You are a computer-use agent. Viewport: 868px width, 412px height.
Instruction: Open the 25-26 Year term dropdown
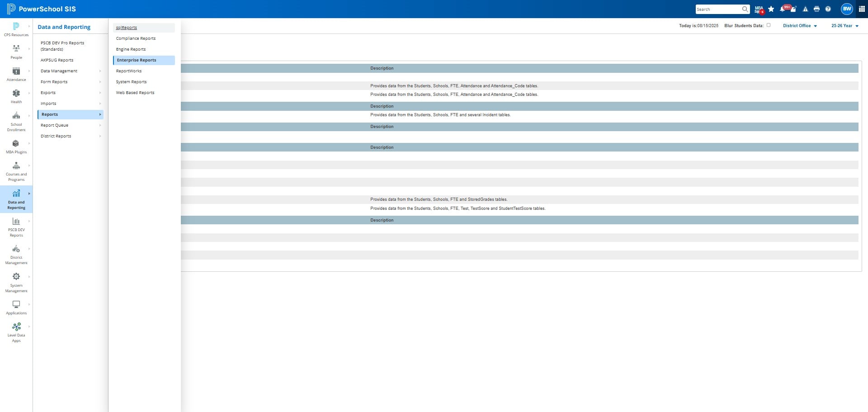point(844,26)
